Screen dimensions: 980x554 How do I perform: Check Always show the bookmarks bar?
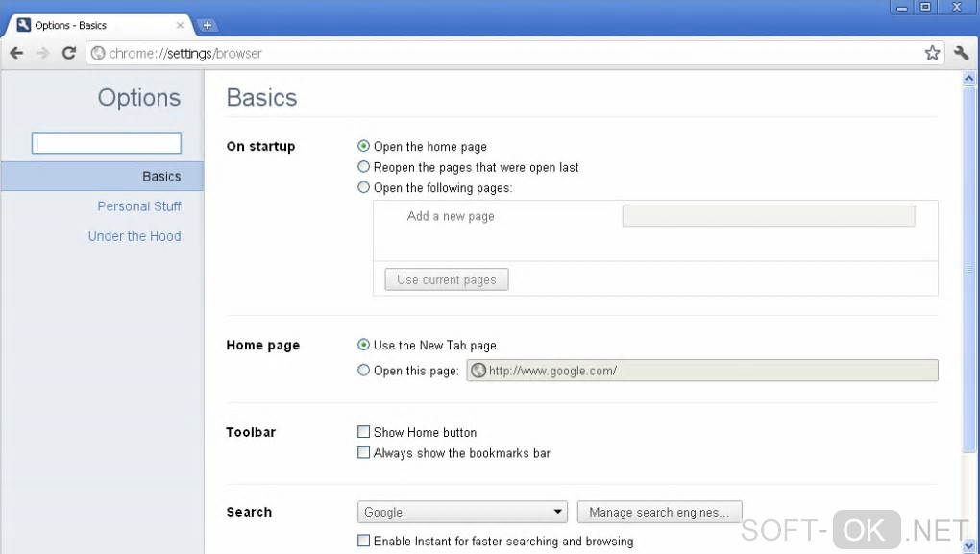(x=364, y=453)
